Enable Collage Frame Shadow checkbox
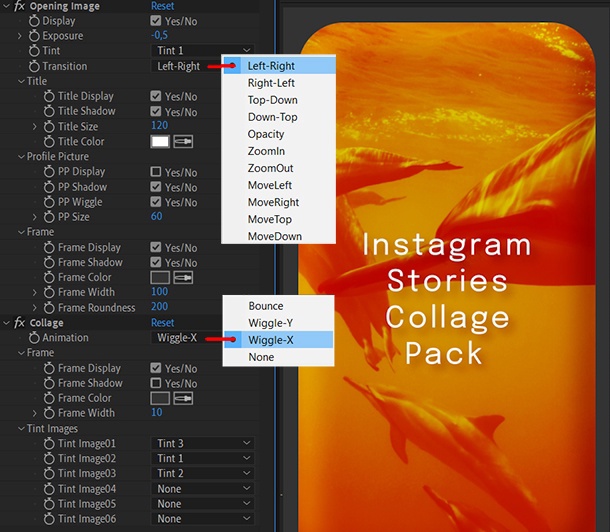610x532 pixels. (156, 383)
